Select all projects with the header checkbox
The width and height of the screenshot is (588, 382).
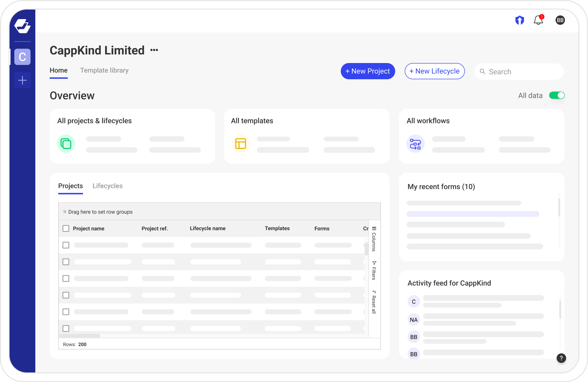(66, 228)
